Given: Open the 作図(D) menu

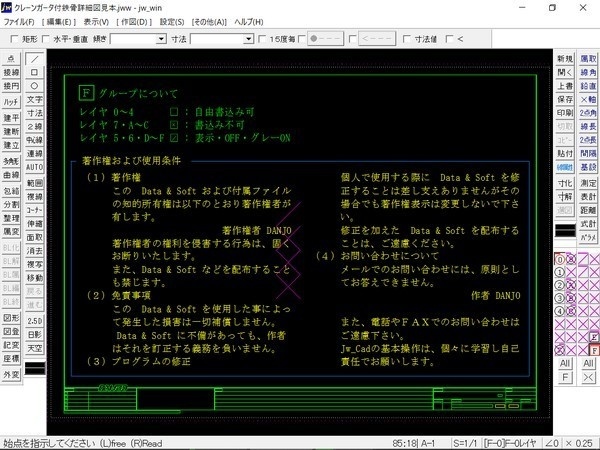Looking at the screenshot, I should (134, 22).
